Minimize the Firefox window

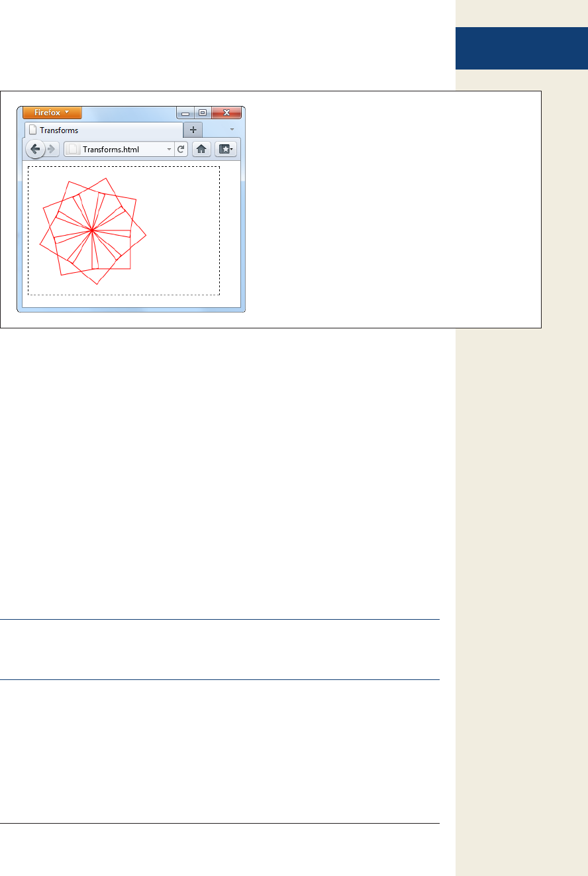(x=185, y=113)
